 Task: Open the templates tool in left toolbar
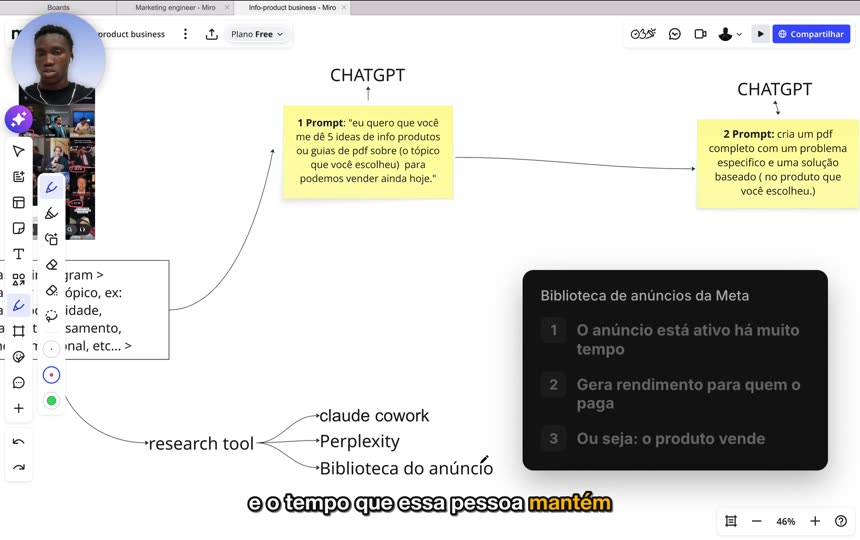click(19, 177)
